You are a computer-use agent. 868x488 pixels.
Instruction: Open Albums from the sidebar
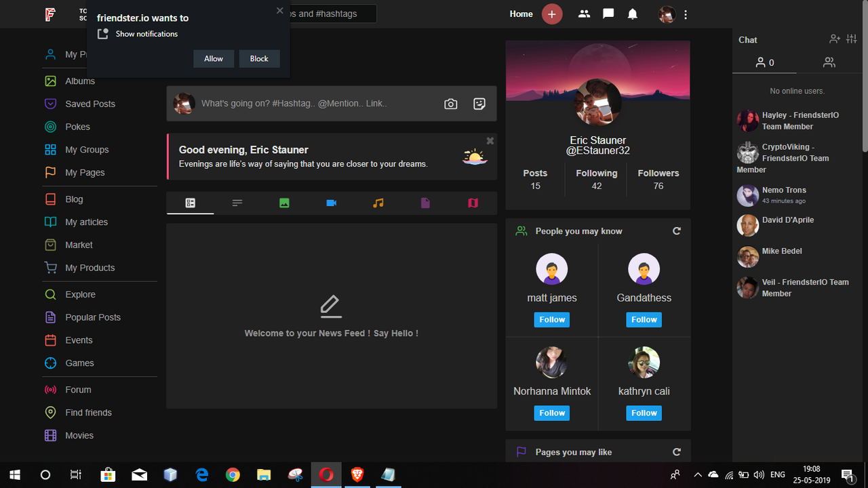(80, 81)
